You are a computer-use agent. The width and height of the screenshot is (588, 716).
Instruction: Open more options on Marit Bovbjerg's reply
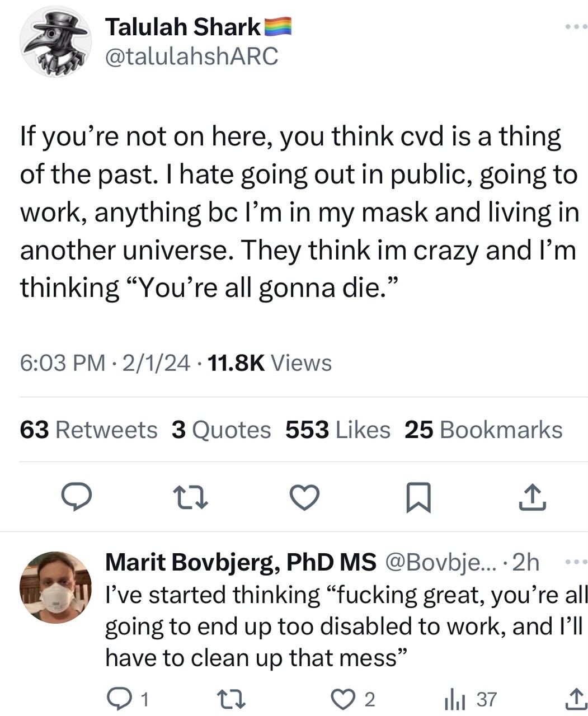pyautogui.click(x=577, y=561)
